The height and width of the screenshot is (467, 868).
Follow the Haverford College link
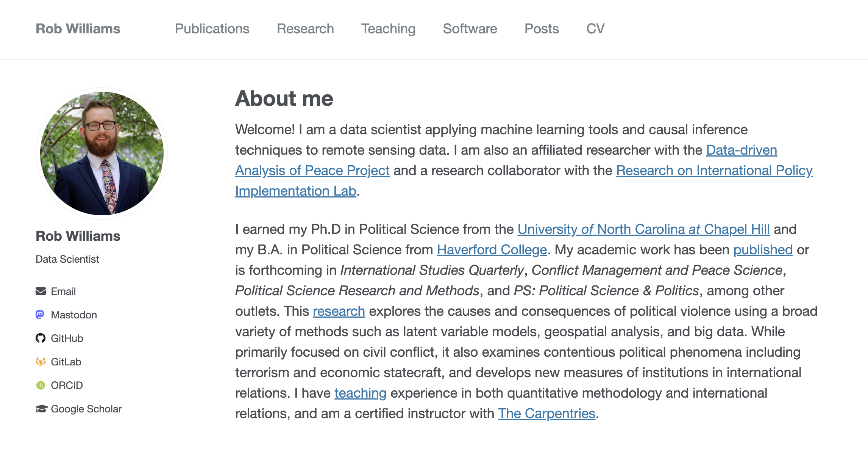(492, 250)
